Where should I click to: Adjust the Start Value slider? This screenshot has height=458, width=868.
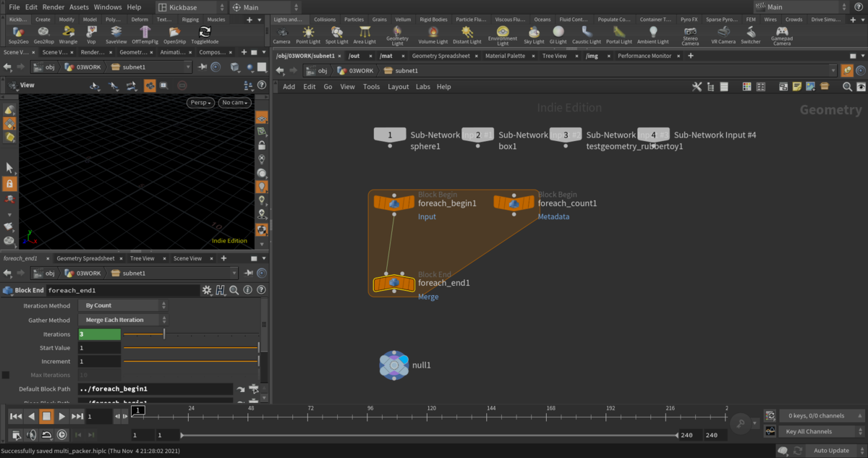point(191,348)
